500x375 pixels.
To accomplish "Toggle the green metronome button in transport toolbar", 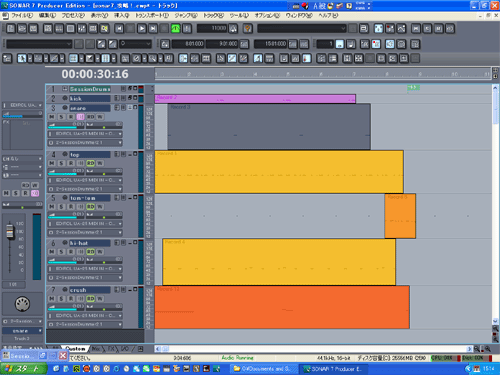I will point(176,29).
